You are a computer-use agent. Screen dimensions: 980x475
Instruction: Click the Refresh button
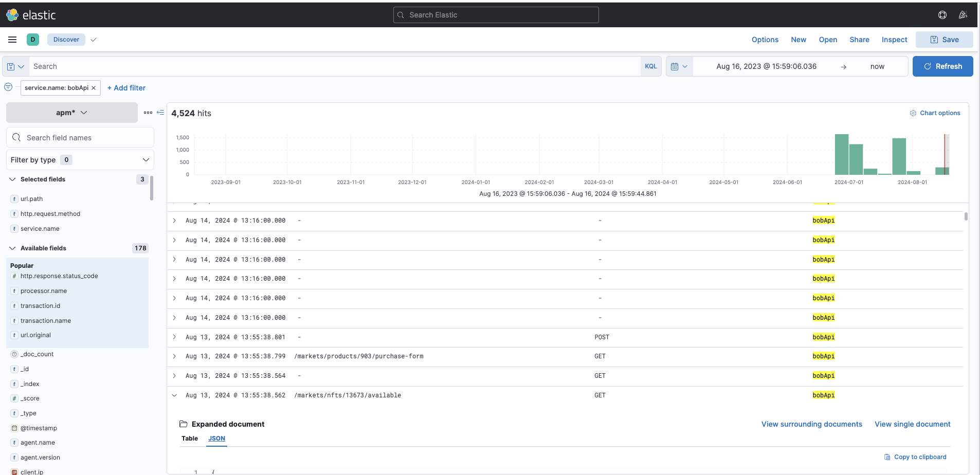click(942, 66)
